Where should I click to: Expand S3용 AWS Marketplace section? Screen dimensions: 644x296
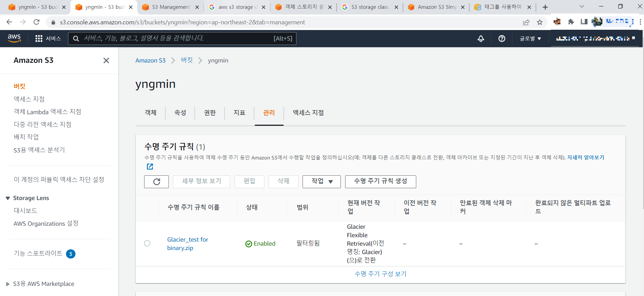[x=8, y=284]
